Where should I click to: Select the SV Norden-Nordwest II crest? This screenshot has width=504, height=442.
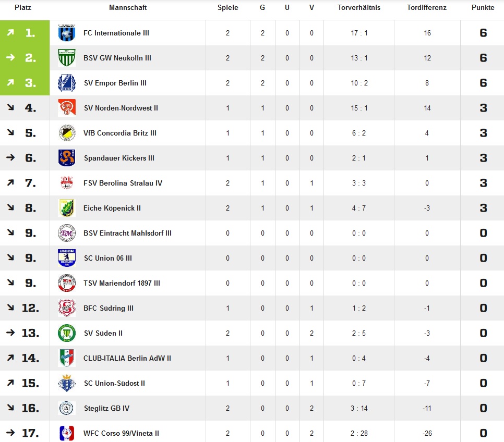pyautogui.click(x=67, y=107)
